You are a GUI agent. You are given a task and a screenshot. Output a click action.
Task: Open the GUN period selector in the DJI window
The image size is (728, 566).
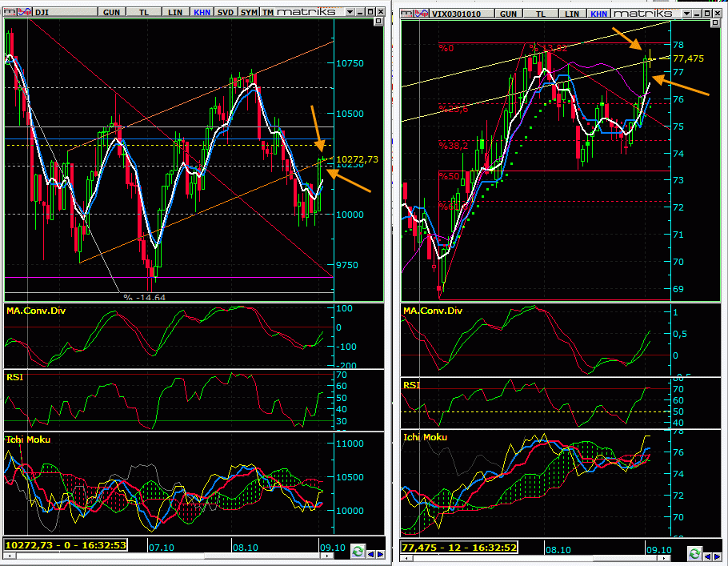pos(114,13)
